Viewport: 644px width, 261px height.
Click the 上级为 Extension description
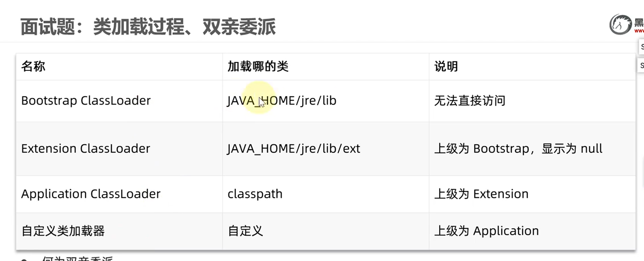coord(481,194)
